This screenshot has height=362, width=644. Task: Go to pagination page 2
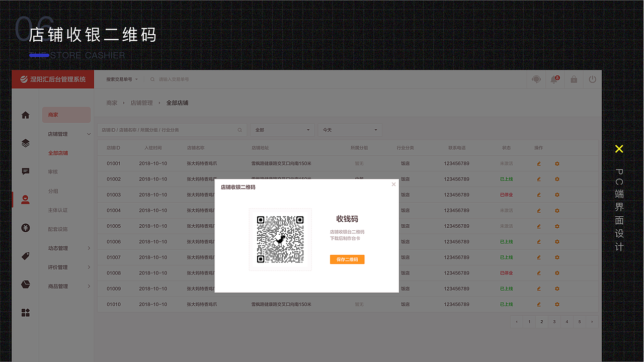(542, 322)
